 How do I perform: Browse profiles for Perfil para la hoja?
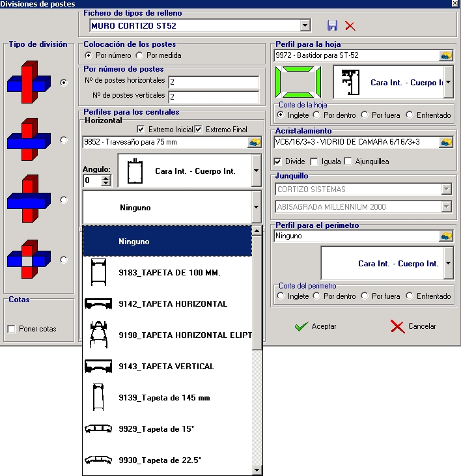(x=446, y=55)
